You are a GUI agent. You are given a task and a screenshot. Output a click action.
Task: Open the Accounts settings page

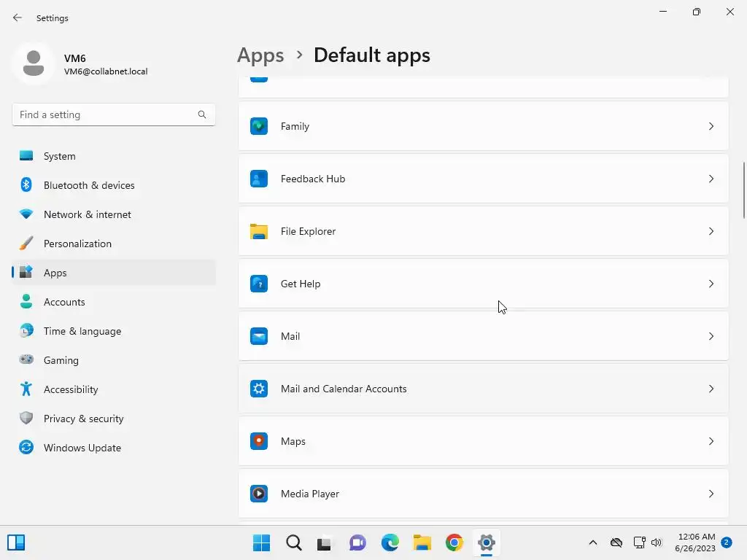(x=113, y=301)
